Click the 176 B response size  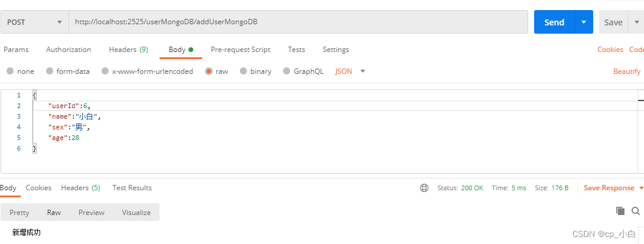(560, 188)
